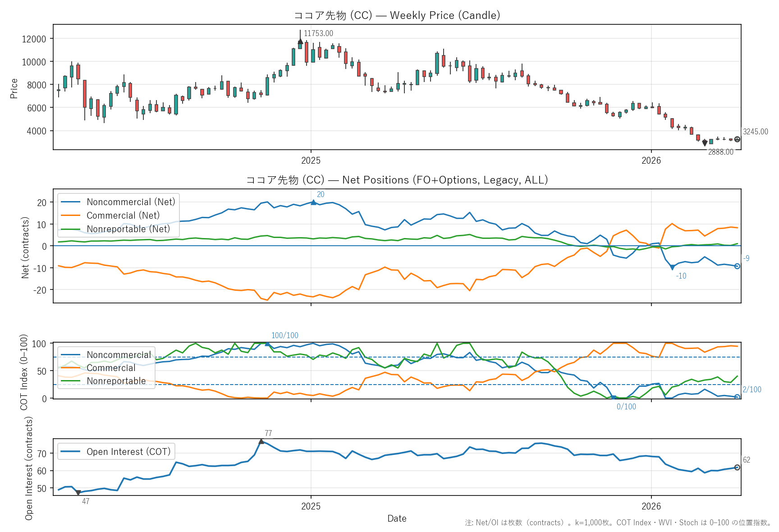Image resolution: width=779 pixels, height=532 pixels.
Task: Click the price low triangle marker near 2888.00
Action: [x=705, y=143]
